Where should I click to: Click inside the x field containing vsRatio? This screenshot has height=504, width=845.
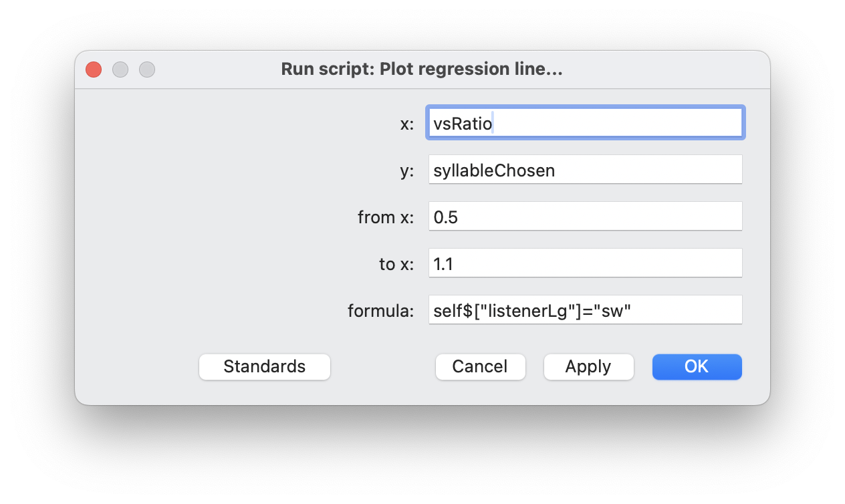pos(584,122)
